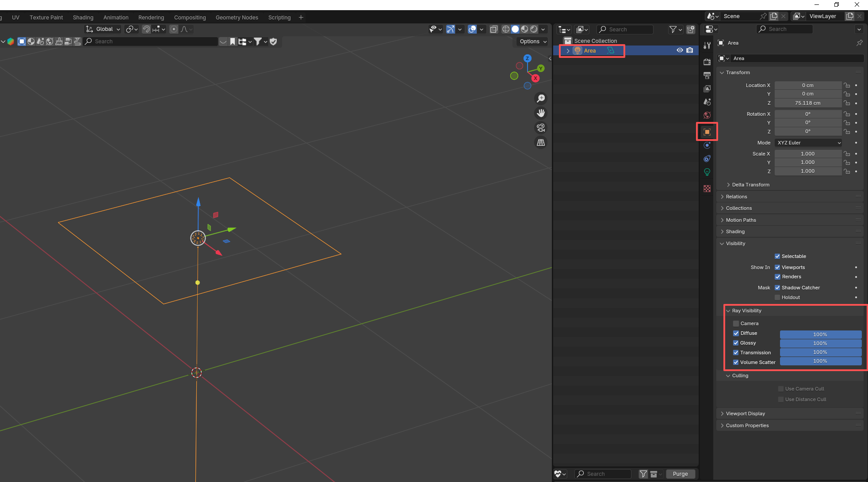The width and height of the screenshot is (868, 482).
Task: Toggle the Holdout mask checkbox
Action: pyautogui.click(x=777, y=297)
